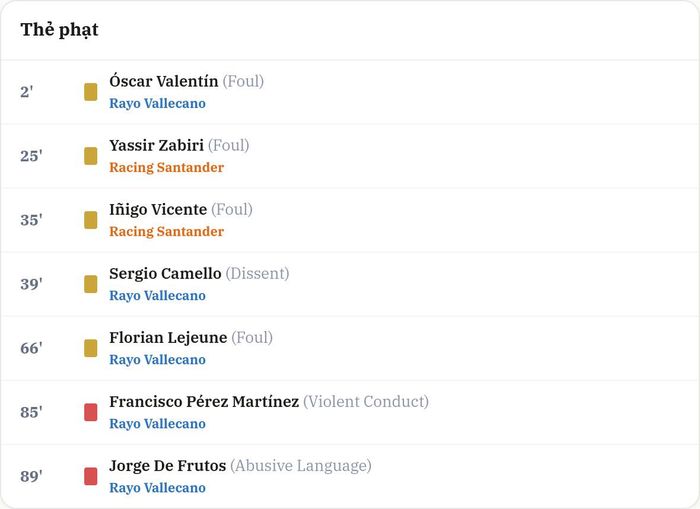Click the yellow card icon beside Iñigo Vicente
The image size is (700, 509).
91,220
